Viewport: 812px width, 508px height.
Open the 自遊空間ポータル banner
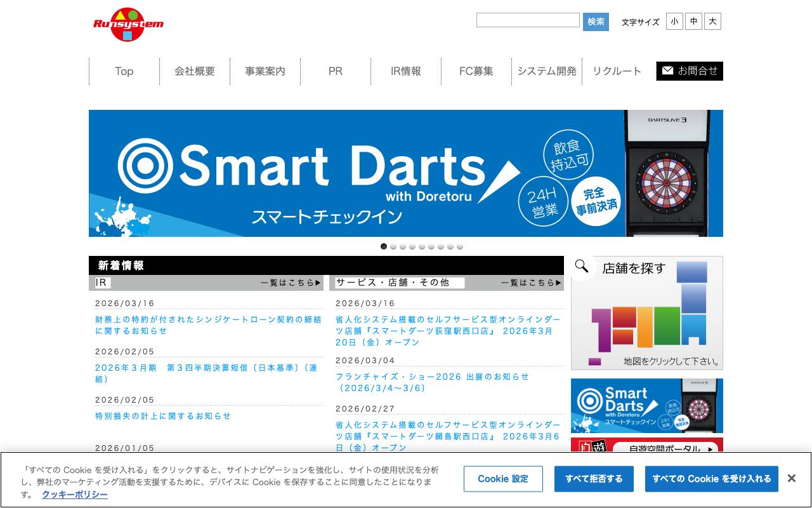[646, 448]
